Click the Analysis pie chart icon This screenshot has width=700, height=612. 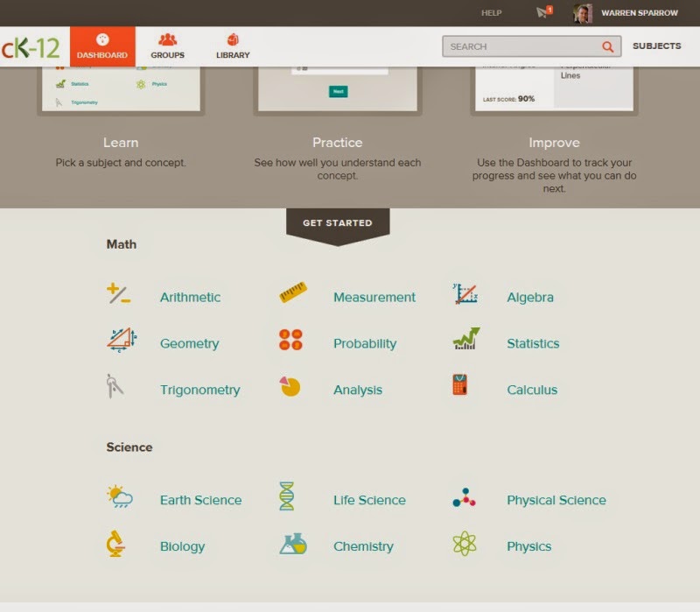(x=290, y=386)
